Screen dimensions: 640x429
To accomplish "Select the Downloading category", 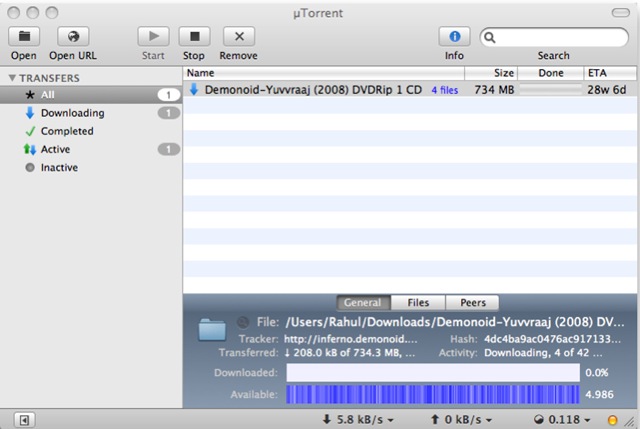I will (91, 113).
